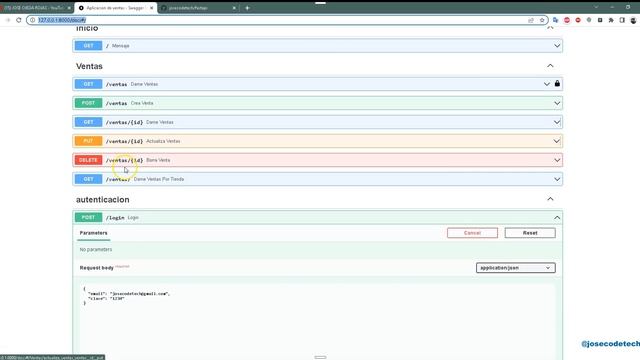Open the Google Translate extension icon
Image resolution: width=640 pixels, height=360 pixels.
(556, 20)
